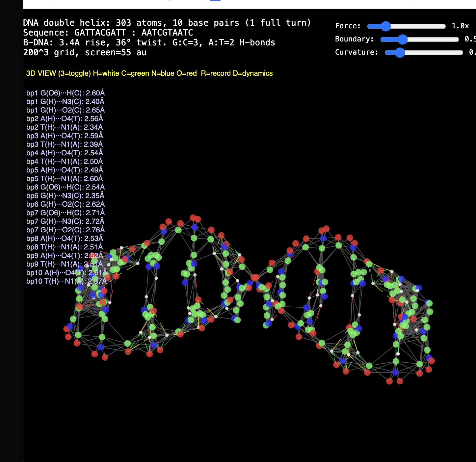The height and width of the screenshot is (462, 476).
Task: Click the B-DNA rise and twist info line
Action: pyautogui.click(x=149, y=42)
